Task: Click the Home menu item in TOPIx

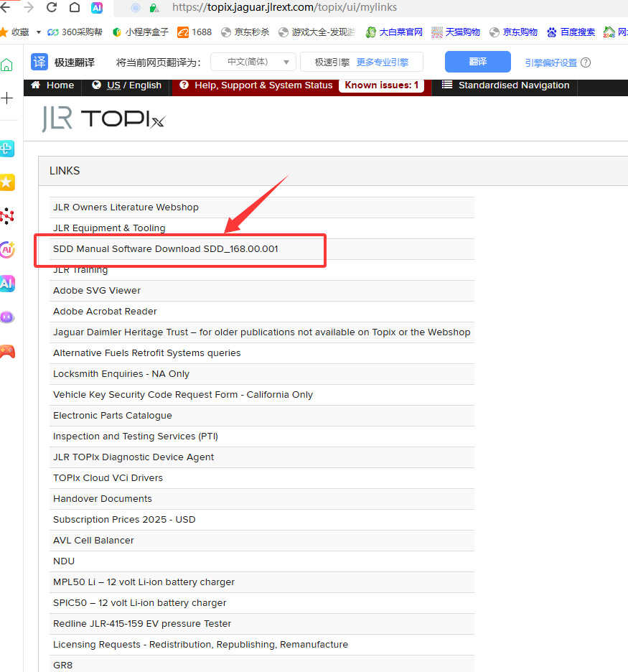Action: [x=52, y=85]
